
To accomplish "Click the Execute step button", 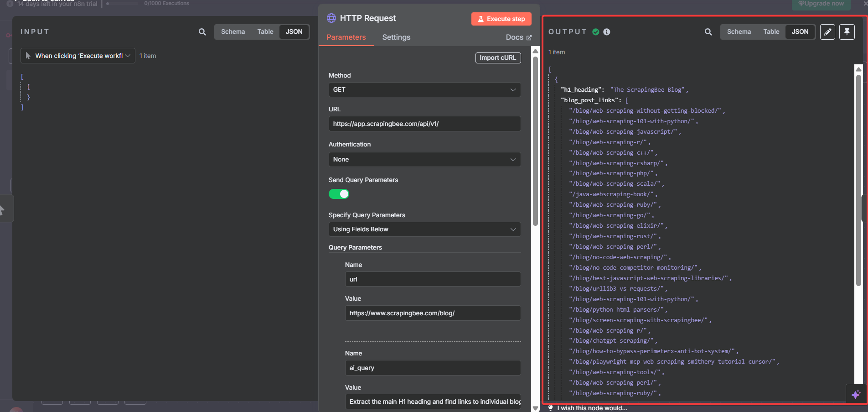I will click(x=501, y=19).
